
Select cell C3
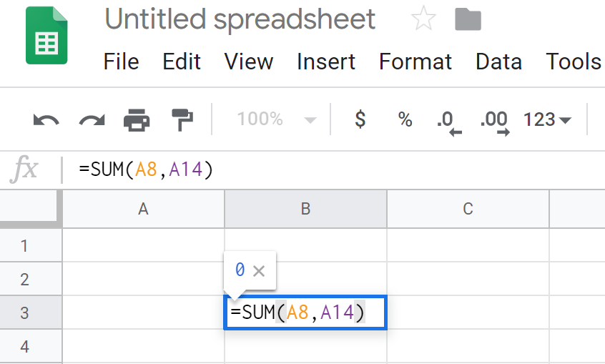click(468, 313)
